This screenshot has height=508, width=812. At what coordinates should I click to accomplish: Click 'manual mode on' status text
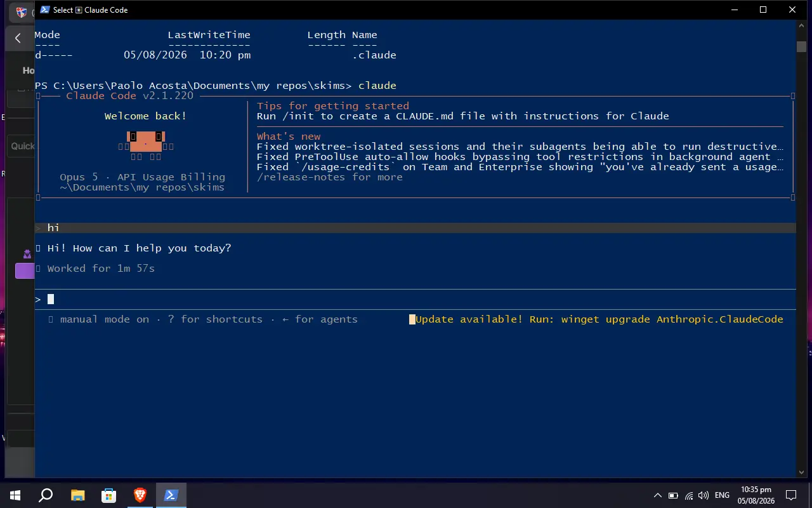(105, 319)
